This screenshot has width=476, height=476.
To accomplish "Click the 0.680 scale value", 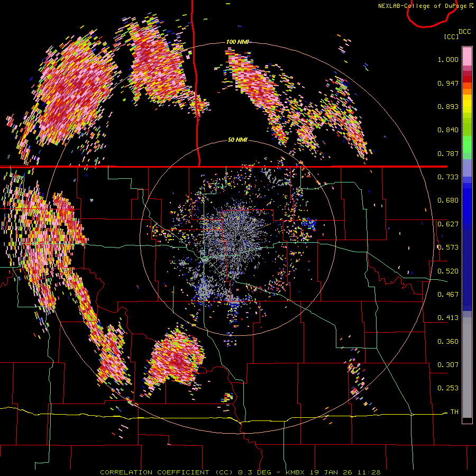I will point(448,200).
